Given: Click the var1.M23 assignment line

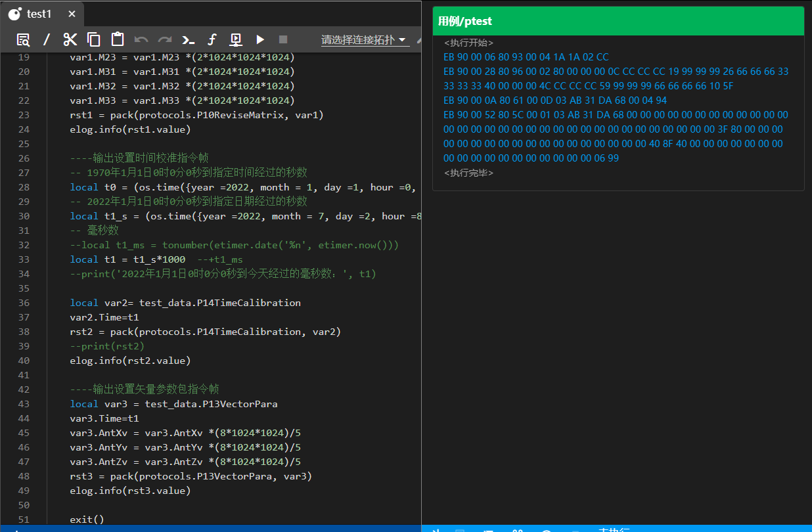Looking at the screenshot, I should (x=183, y=57).
